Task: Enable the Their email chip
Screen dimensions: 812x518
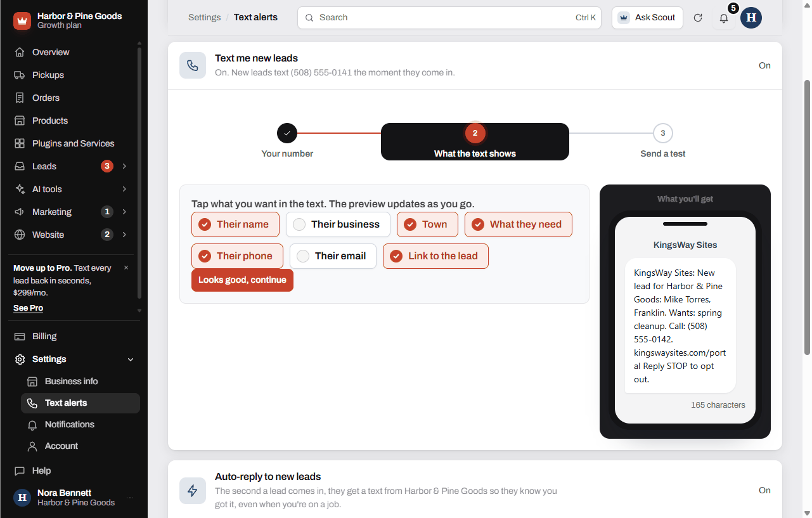Action: [333, 256]
